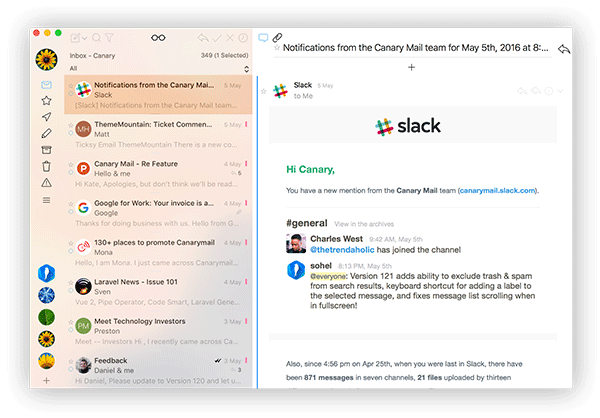The width and height of the screenshot is (600, 418).
Task: Open the Inbox envelope sidebar icon
Action: pyautogui.click(x=46, y=85)
